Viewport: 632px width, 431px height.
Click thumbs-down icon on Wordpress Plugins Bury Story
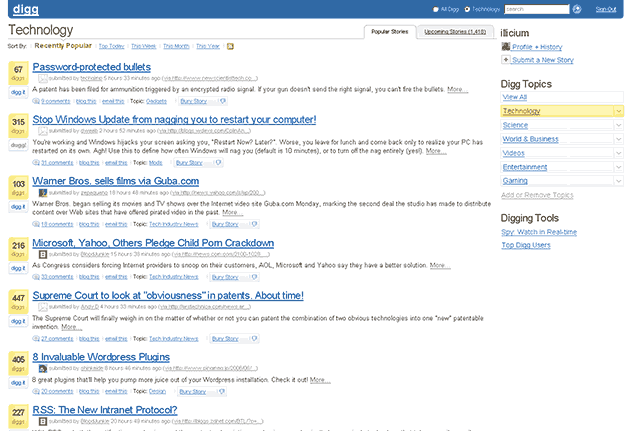[222, 391]
